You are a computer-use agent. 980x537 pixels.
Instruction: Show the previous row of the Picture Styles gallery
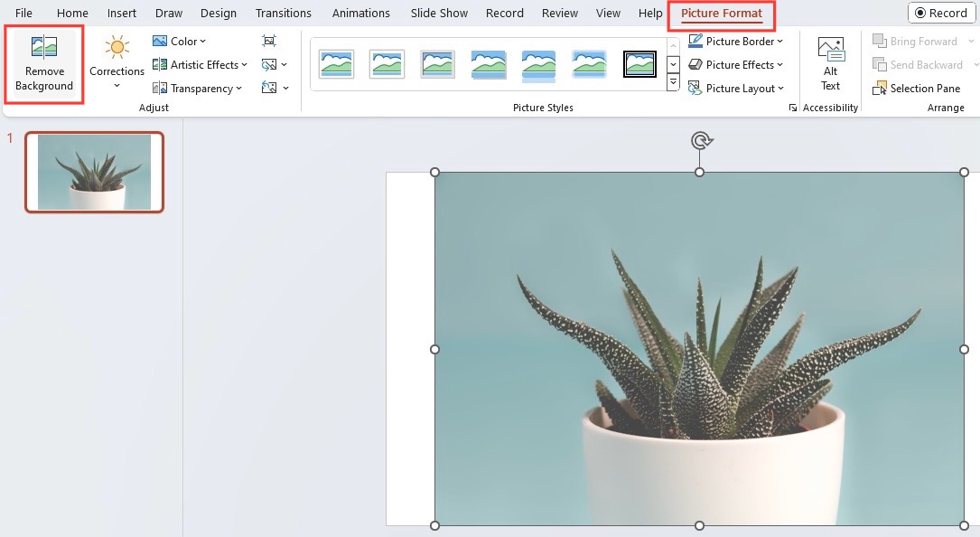(673, 46)
